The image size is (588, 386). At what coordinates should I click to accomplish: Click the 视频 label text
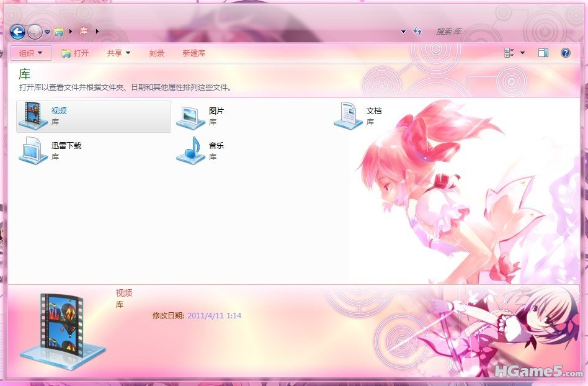59,110
